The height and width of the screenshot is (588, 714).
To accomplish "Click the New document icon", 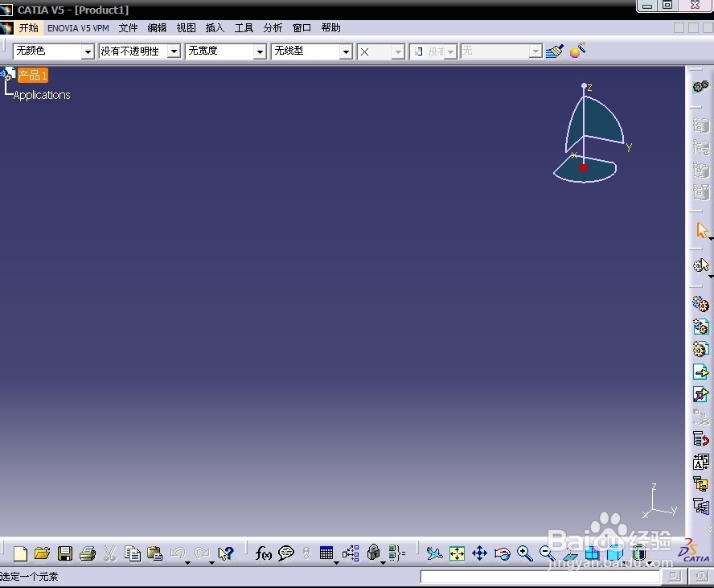I will pyautogui.click(x=20, y=554).
